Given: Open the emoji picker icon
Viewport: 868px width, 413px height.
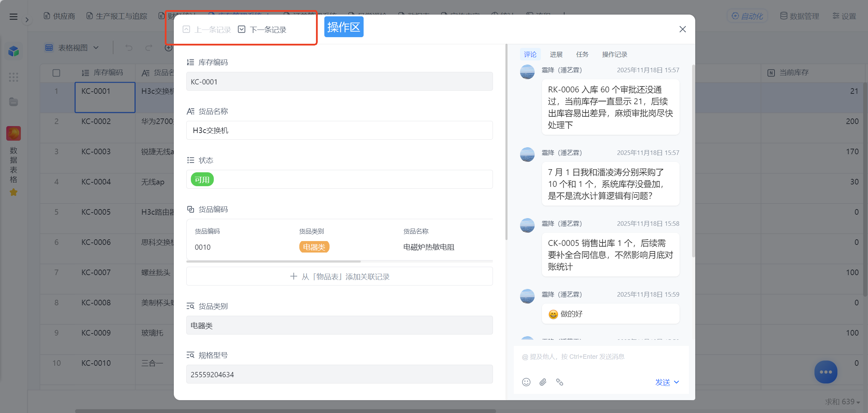Looking at the screenshot, I should [526, 382].
